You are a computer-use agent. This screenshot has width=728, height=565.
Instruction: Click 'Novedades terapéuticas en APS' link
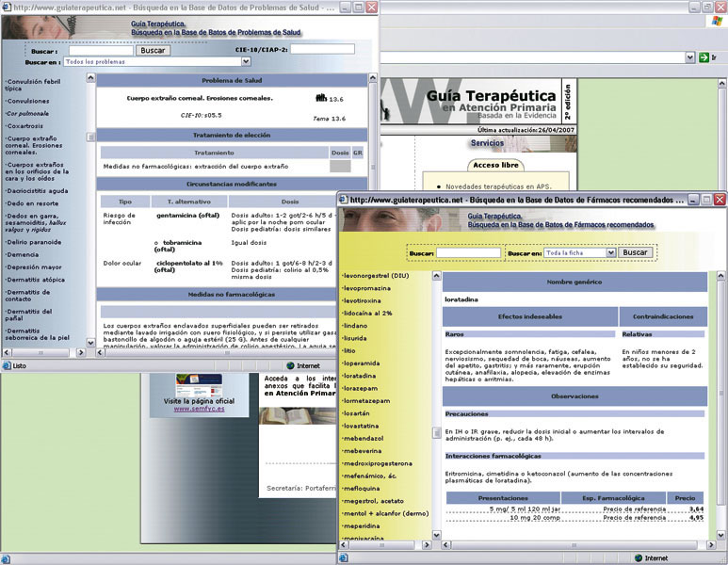coord(498,186)
